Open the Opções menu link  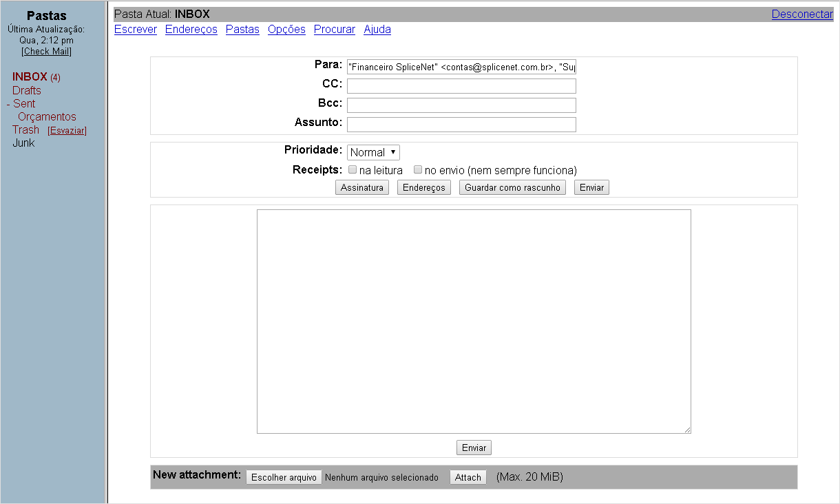(286, 30)
